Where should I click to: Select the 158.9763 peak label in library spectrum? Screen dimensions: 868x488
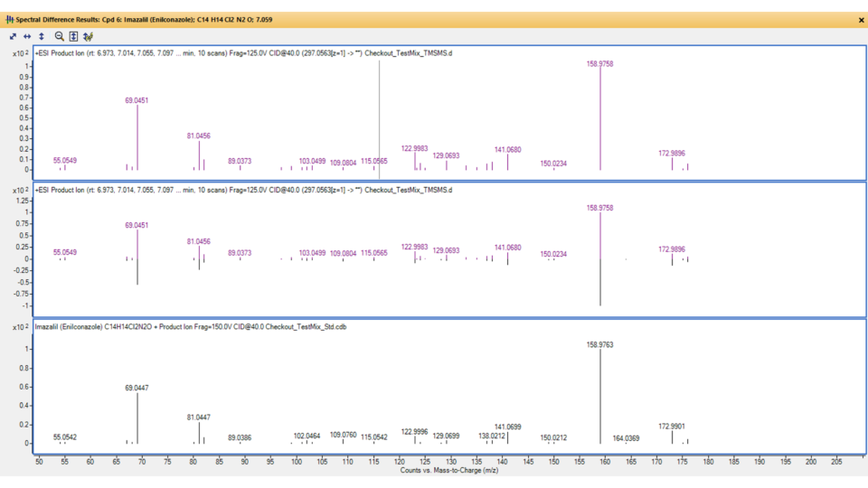tap(600, 344)
